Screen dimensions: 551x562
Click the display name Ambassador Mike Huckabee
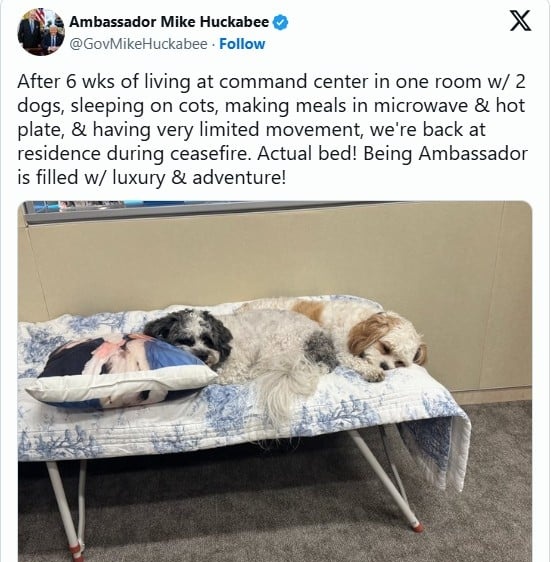pos(169,22)
